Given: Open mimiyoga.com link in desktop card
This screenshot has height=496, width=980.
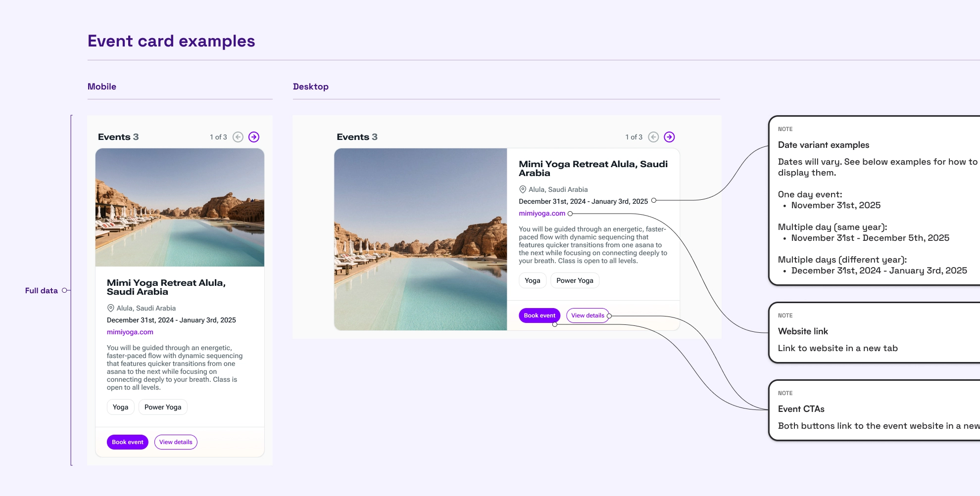Looking at the screenshot, I should coord(542,214).
